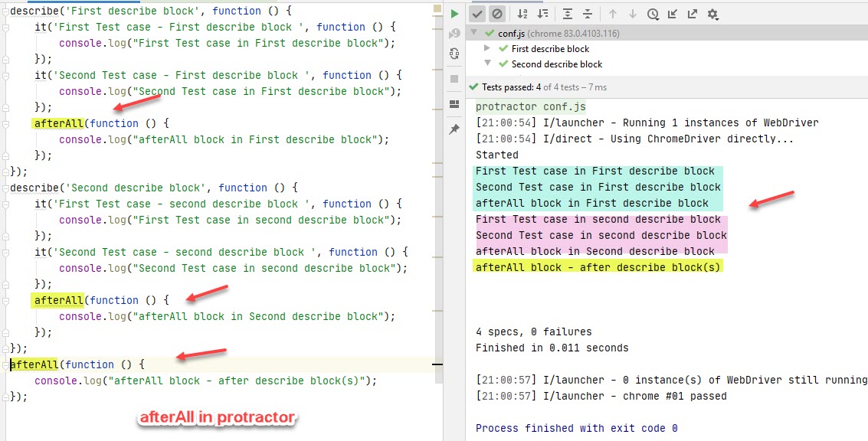Click the Next Failed Test down arrow

(632, 13)
